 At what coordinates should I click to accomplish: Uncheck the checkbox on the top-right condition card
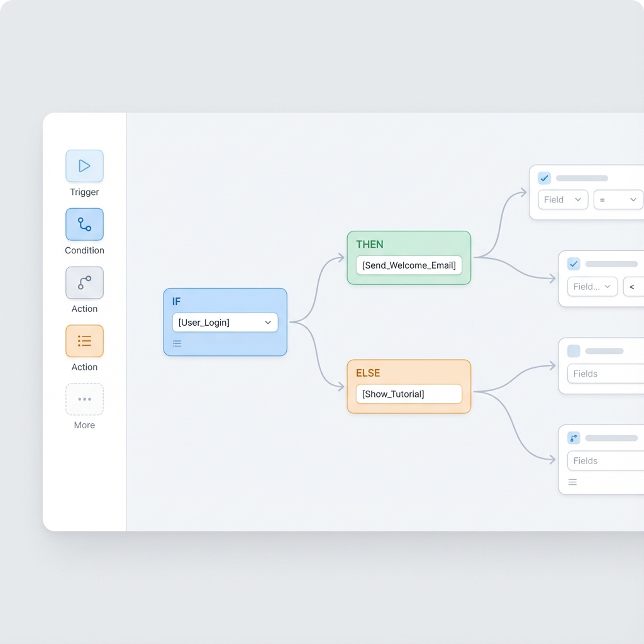pos(543,178)
